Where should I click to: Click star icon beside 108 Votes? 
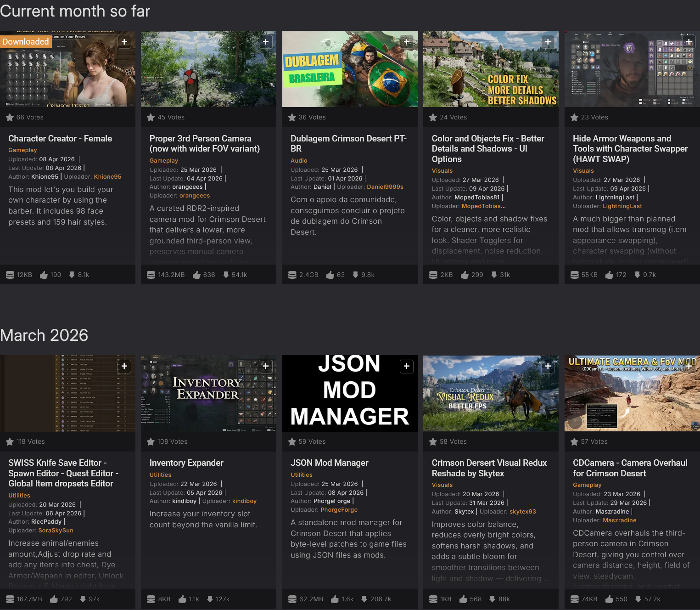[151, 441]
